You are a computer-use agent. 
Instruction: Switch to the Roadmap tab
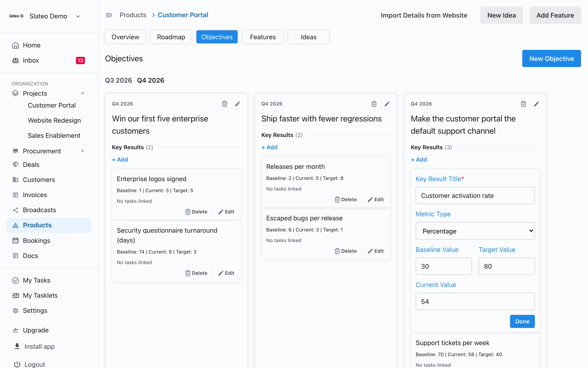(x=171, y=37)
